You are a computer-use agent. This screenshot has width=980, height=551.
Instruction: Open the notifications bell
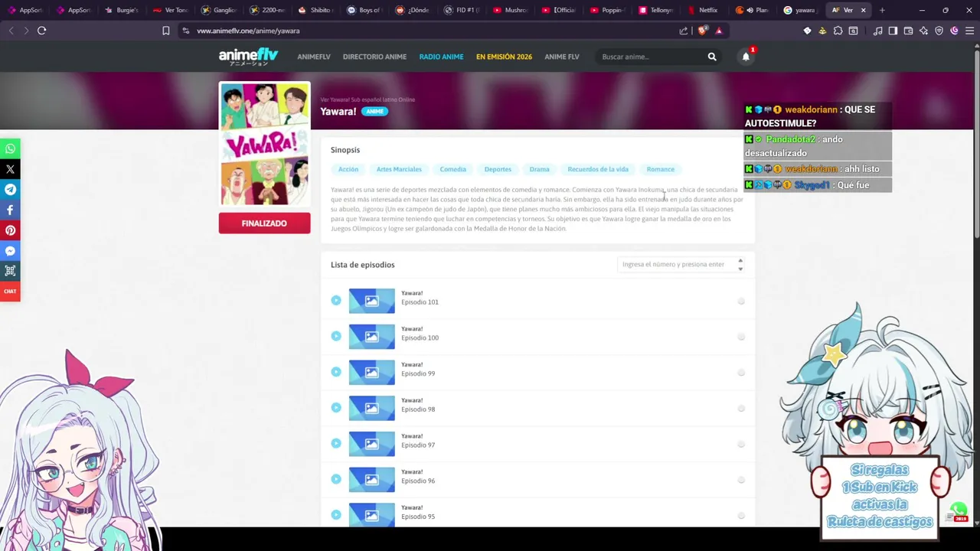[746, 57]
